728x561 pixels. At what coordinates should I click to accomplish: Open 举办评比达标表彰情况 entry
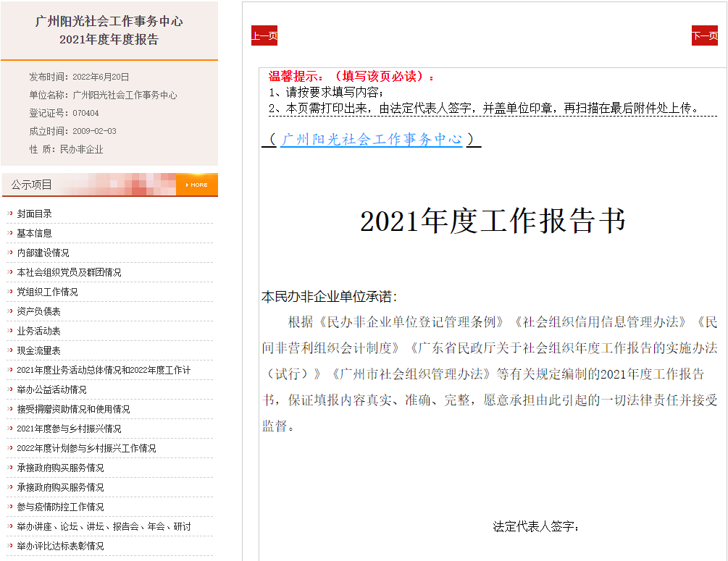tap(60, 546)
